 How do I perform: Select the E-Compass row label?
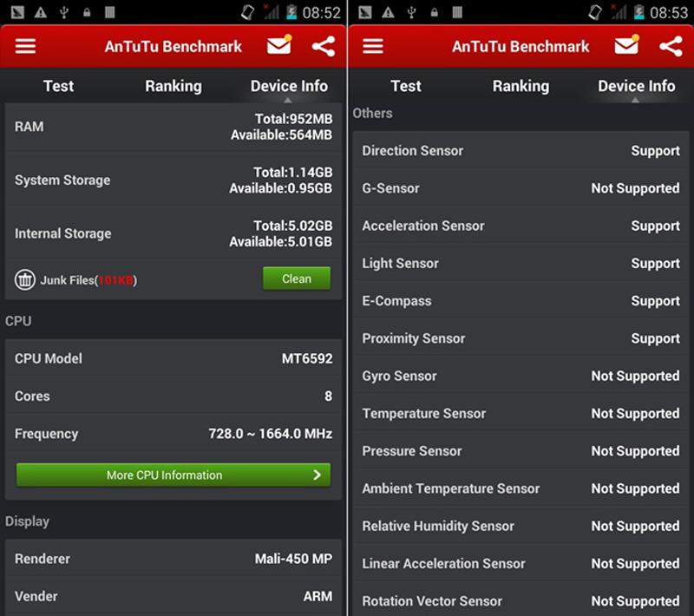pos(396,301)
